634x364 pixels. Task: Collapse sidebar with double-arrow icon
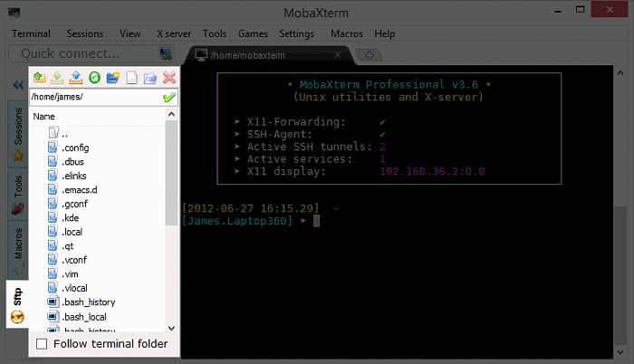click(18, 85)
